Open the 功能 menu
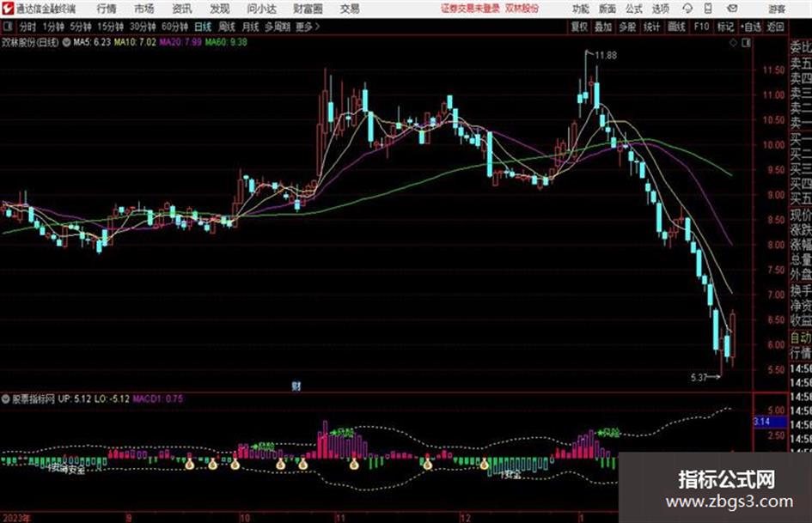Image resolution: width=812 pixels, height=523 pixels. click(x=581, y=9)
